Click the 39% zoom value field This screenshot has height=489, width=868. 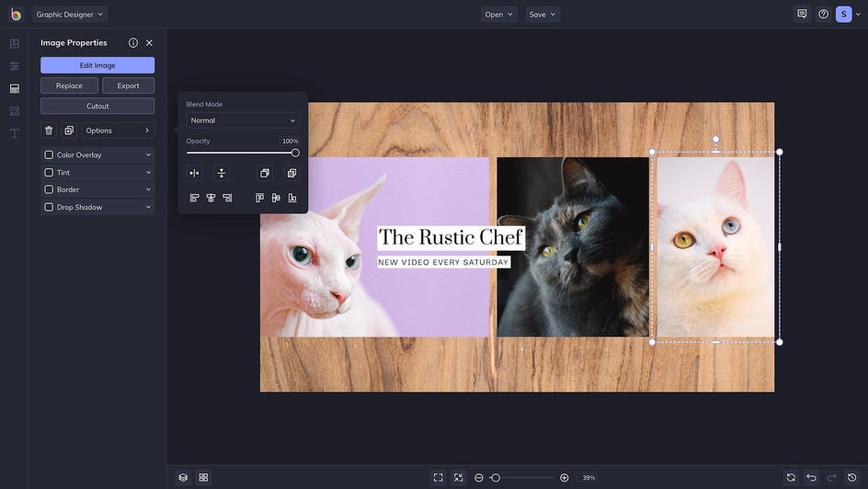588,477
